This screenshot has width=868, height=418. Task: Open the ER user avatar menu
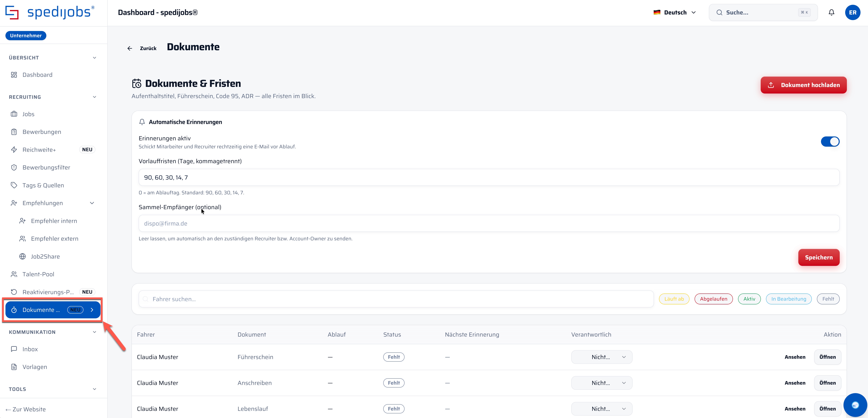tap(852, 12)
